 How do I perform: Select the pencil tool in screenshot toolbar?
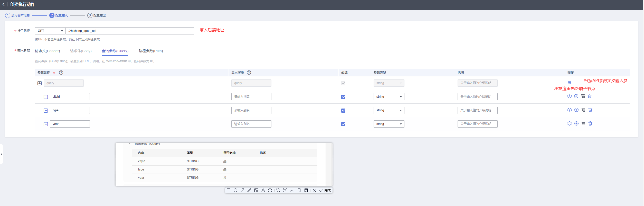pyautogui.click(x=249, y=190)
